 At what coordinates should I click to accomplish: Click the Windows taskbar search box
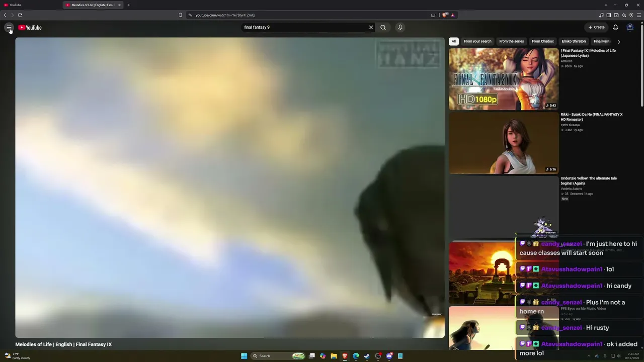tap(278, 356)
